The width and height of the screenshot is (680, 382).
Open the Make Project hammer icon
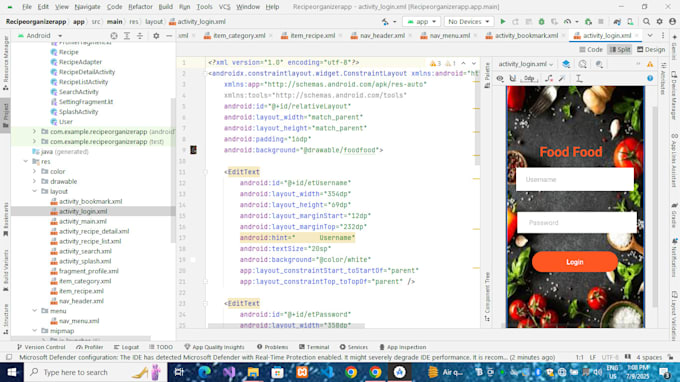[x=386, y=21]
